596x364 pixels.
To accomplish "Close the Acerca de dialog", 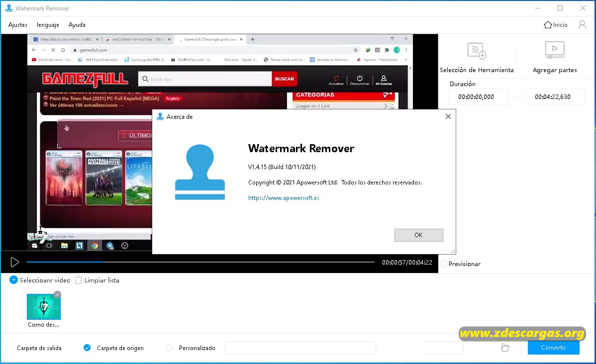I will pos(448,116).
